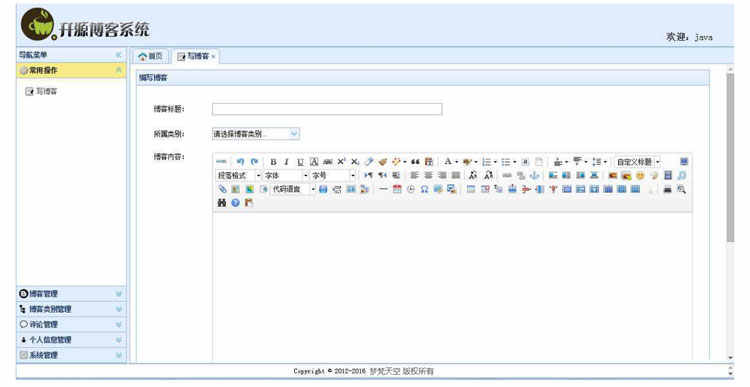The height and width of the screenshot is (387, 750).
Task: Redo the last undone edit
Action: coord(254,162)
